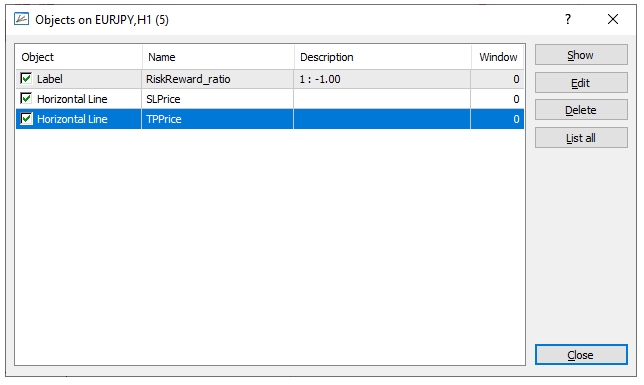This screenshot has height=385, width=644.
Task: Click Horizontal Line text in SLPrice row
Action: [72, 99]
